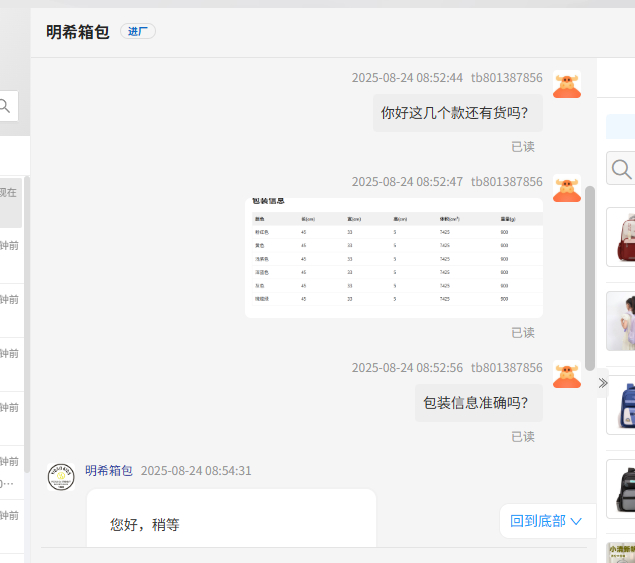Click the 回到底部 (back to bottom) button
This screenshot has width=635, height=563.
pos(547,521)
